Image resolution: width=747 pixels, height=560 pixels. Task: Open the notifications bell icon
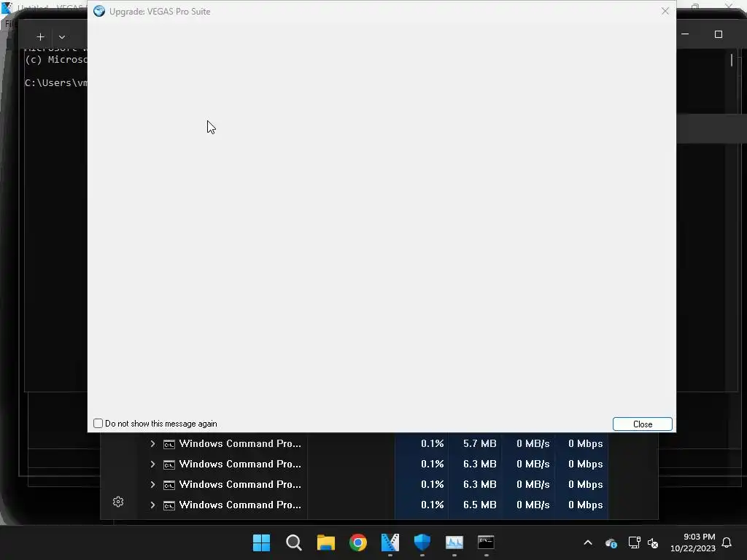point(727,542)
